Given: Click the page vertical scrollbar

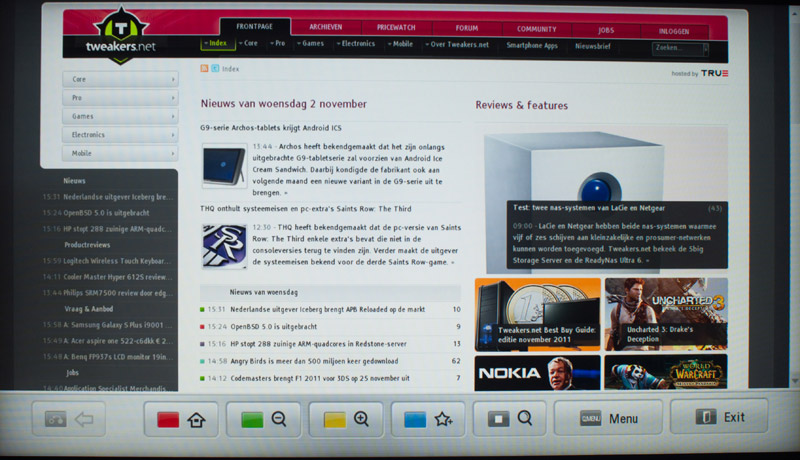Looking at the screenshot, I should pos(794,196).
